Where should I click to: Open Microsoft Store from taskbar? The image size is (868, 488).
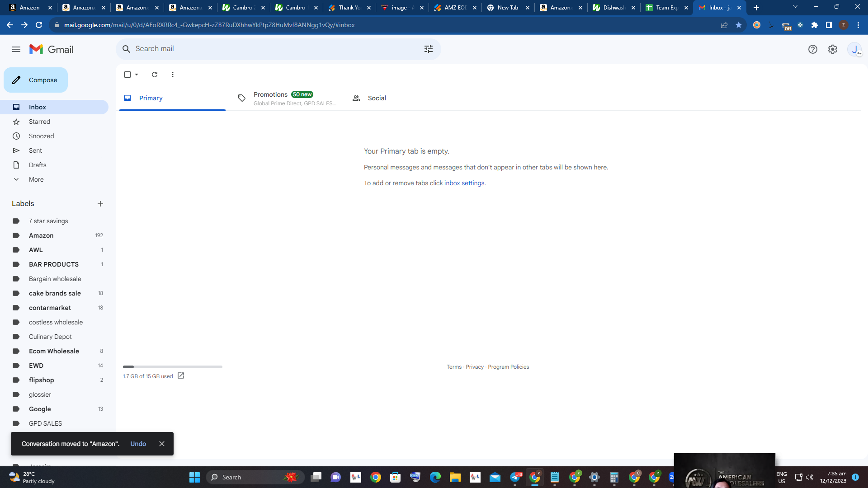pos(395,477)
